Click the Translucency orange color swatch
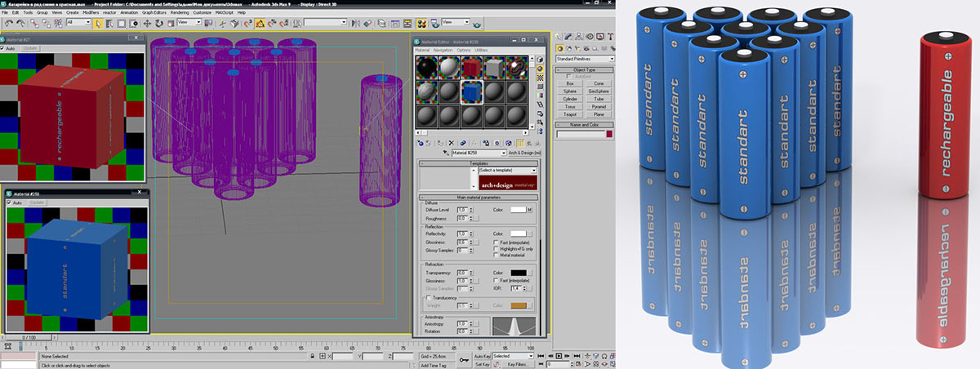 pyautogui.click(x=519, y=305)
